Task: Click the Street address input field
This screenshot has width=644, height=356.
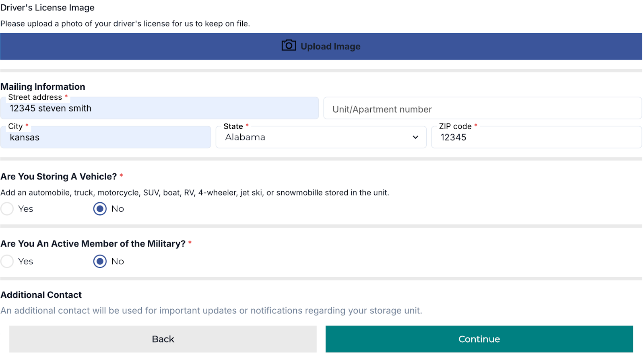Action: [x=159, y=109]
